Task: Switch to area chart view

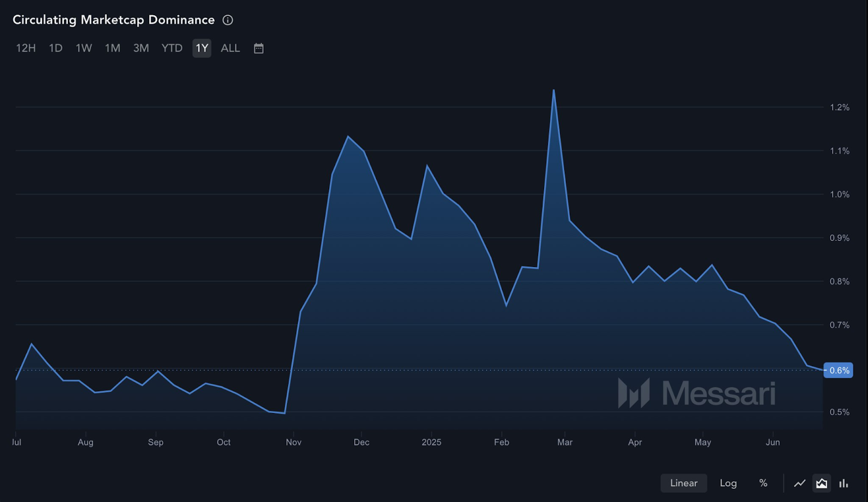Action: point(821,483)
